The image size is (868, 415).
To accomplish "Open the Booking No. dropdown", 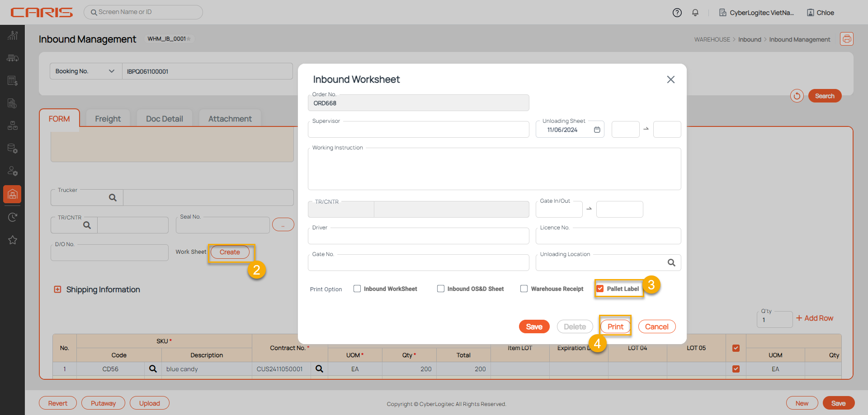I will click(x=85, y=71).
